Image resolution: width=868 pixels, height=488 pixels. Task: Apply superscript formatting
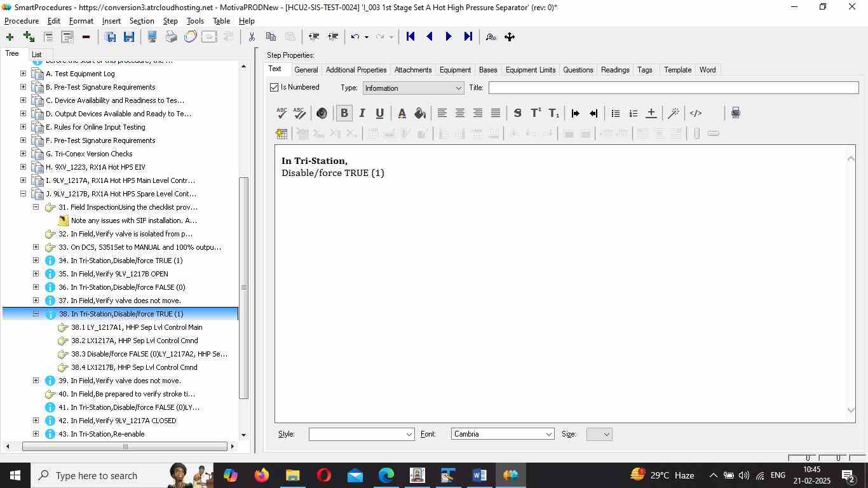point(536,113)
